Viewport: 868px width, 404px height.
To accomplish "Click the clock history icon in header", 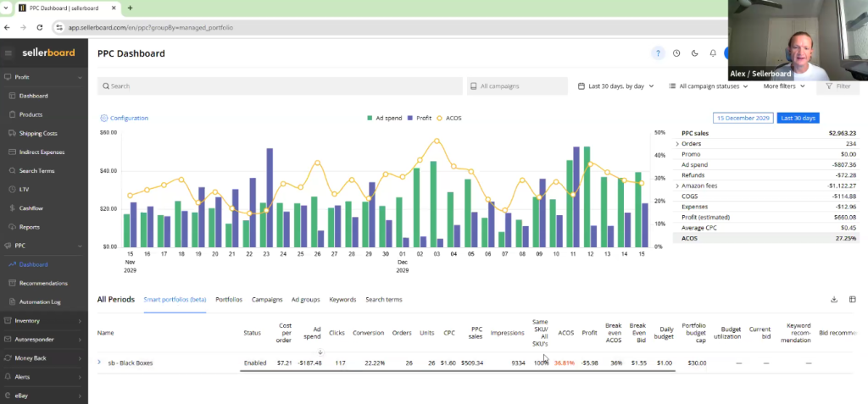I will click(676, 53).
